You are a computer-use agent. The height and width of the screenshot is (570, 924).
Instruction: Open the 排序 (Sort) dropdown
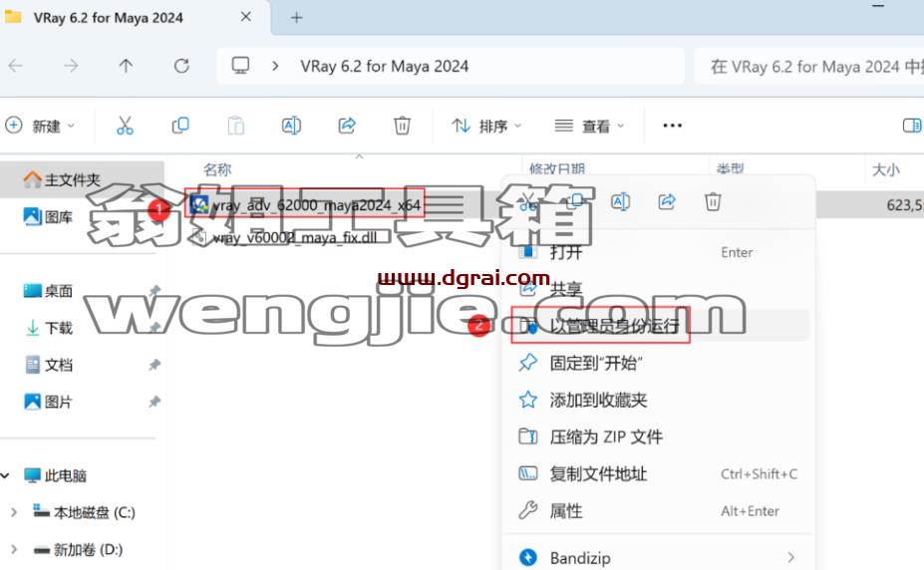coord(486,126)
